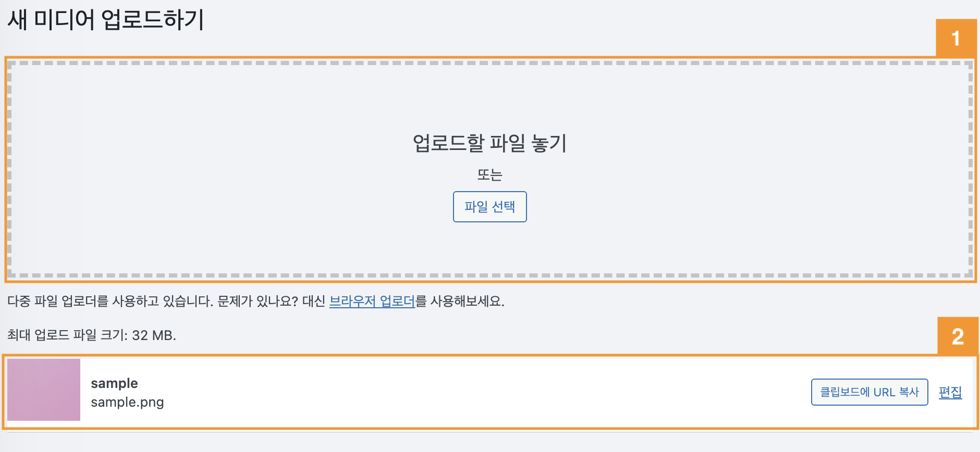Click the 새 미디어 업로드하기 page heading
Image resolution: width=980 pixels, height=452 pixels.
pos(106,20)
